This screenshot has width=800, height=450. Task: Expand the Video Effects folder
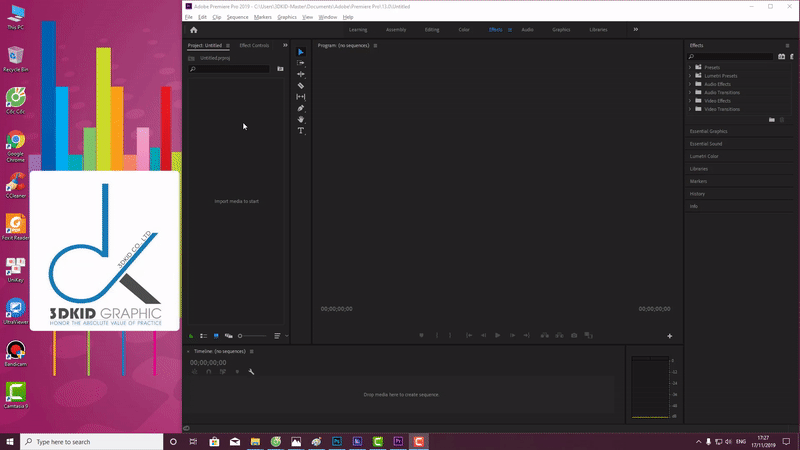point(690,101)
